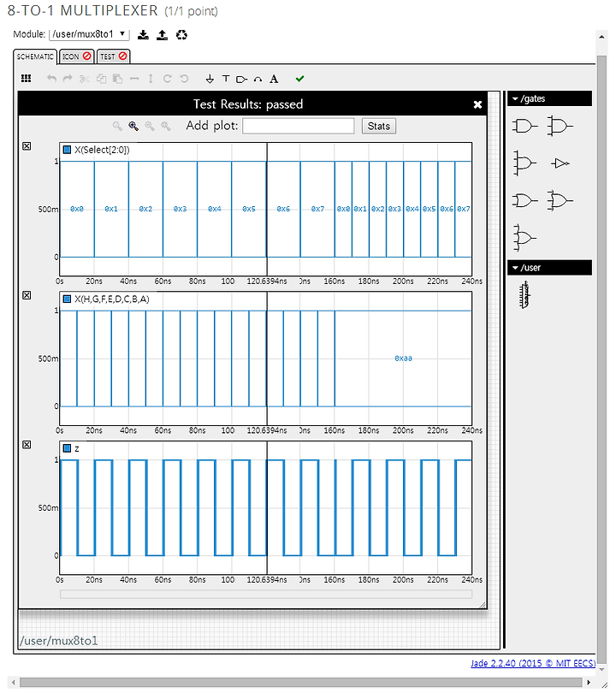Open the module selector dropdown /user/mux8to1
This screenshot has height=693, width=616.
pyautogui.click(x=89, y=34)
